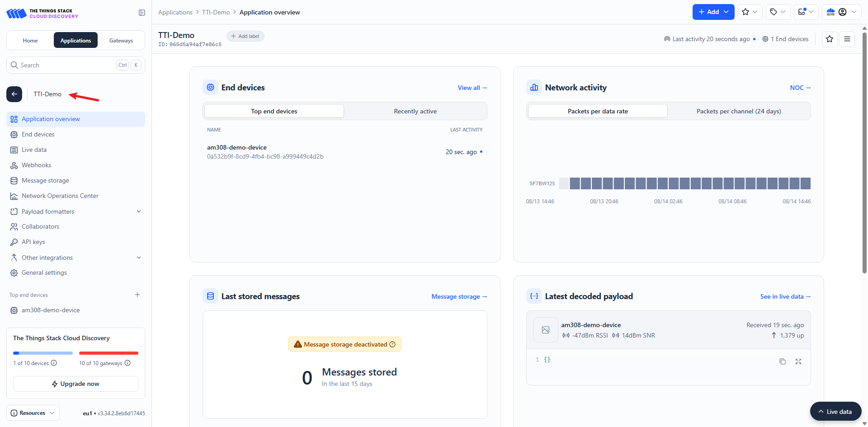
Task: Switch to Top end devices tab
Action: pos(274,111)
